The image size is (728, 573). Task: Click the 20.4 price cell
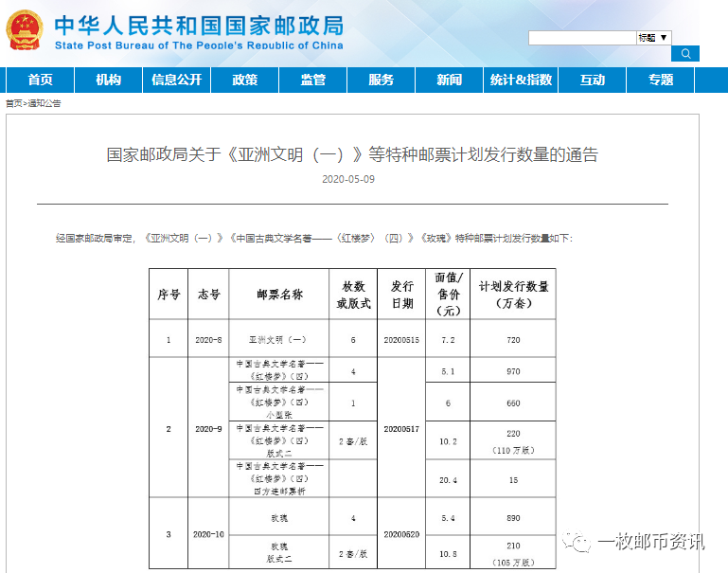point(448,479)
